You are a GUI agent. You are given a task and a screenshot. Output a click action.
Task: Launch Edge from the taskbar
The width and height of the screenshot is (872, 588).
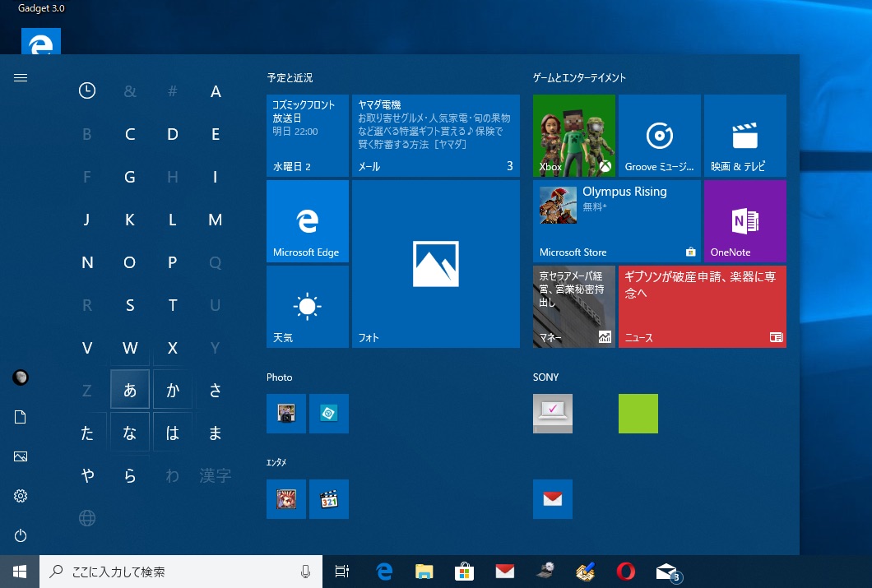[x=384, y=572]
